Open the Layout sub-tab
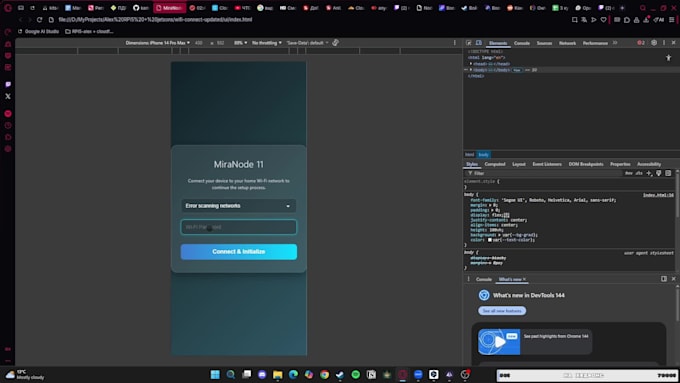The width and height of the screenshot is (680, 383). [x=519, y=164]
